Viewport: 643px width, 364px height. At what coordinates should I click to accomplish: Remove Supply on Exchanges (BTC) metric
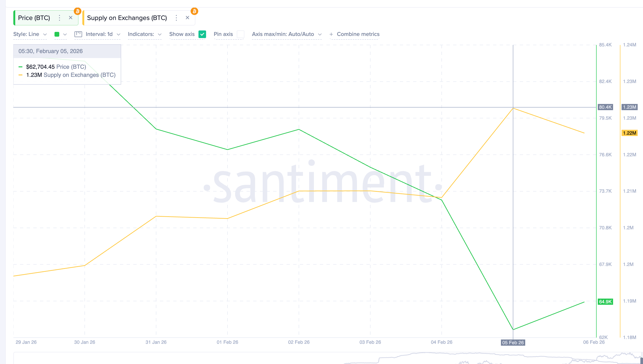coord(187,18)
